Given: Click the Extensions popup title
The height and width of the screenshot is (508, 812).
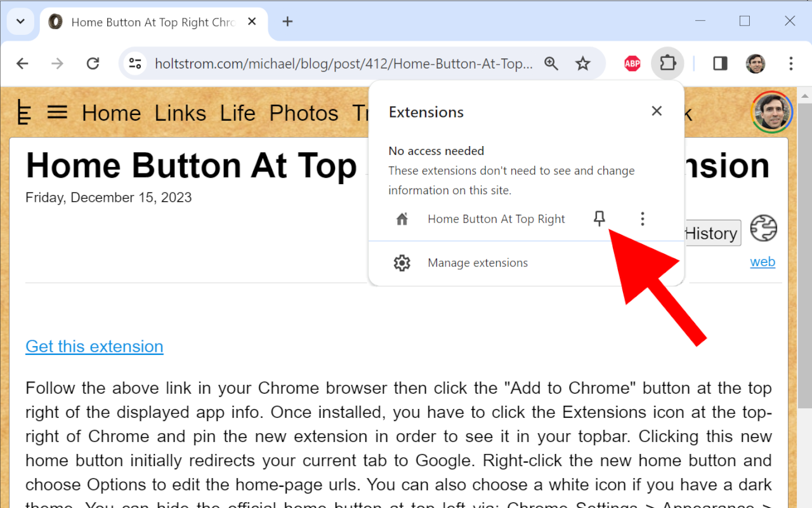Looking at the screenshot, I should [426, 112].
